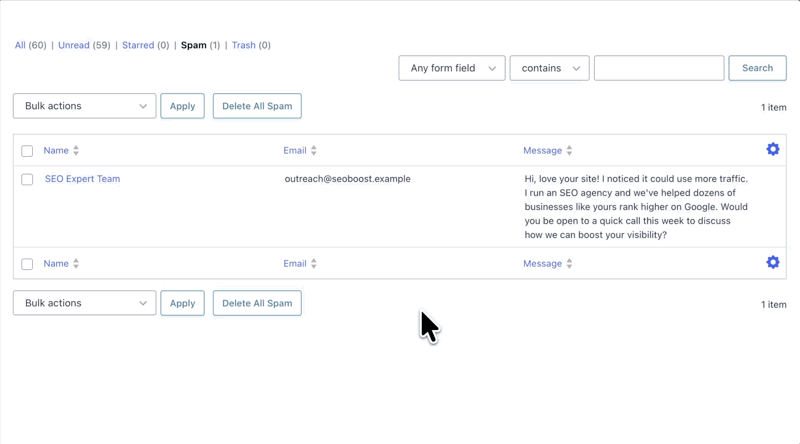The image size is (800, 444).
Task: Show Starred (0) entries
Action: coord(145,45)
